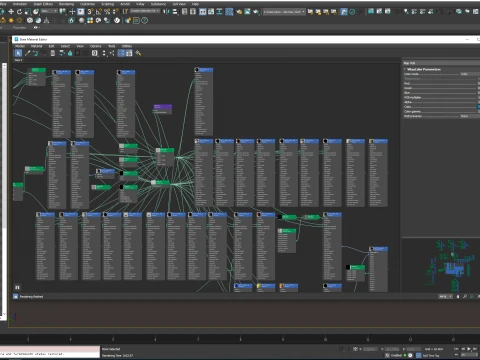The height and width of the screenshot is (360, 480).
Task: Click the sun light icon in second toolbar row
Action: 11,21
